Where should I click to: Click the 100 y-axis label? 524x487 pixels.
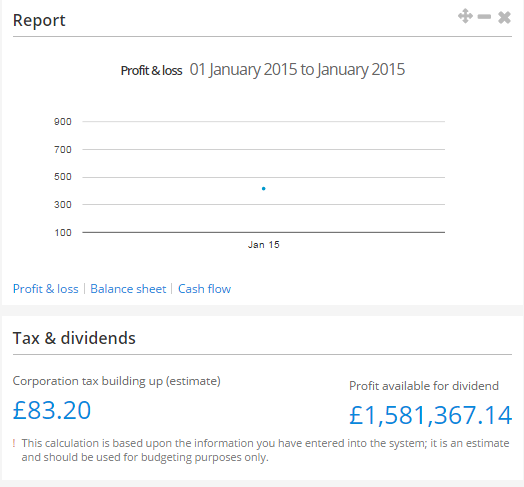[x=63, y=233]
